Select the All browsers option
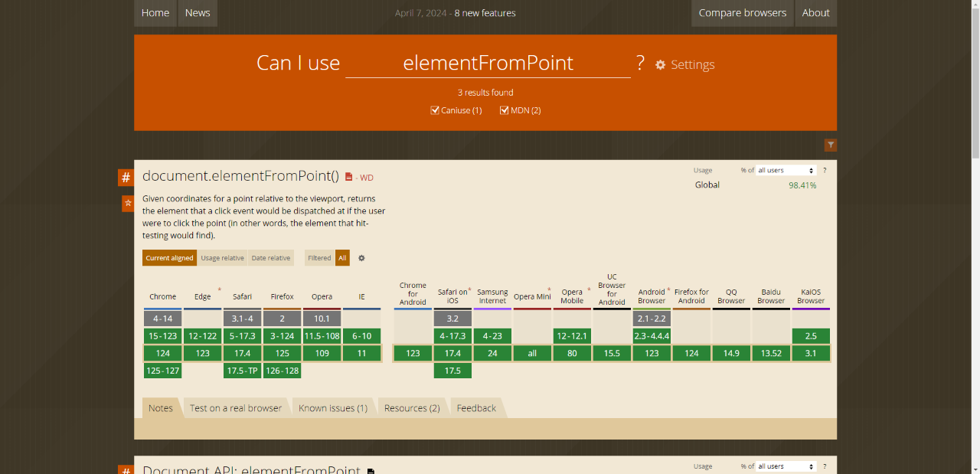 coord(342,258)
